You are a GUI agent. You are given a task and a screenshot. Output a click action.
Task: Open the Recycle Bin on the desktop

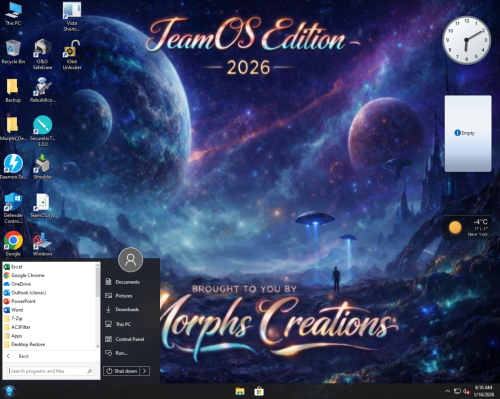[13, 52]
